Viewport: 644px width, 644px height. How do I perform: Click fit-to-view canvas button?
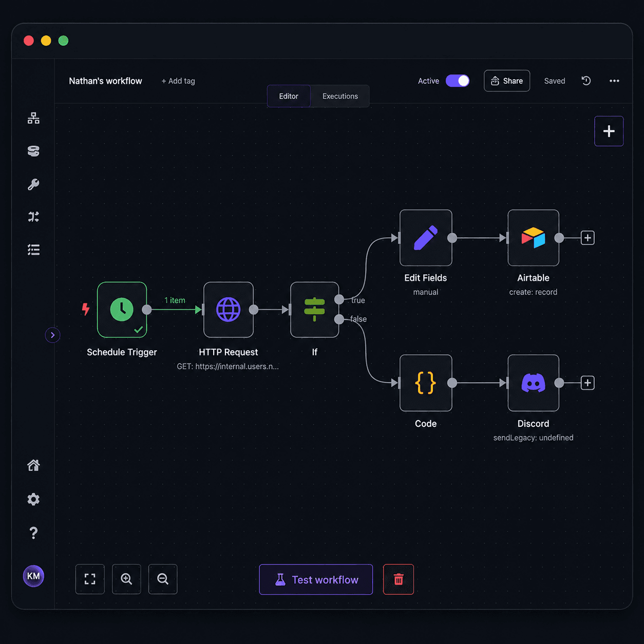coord(90,579)
